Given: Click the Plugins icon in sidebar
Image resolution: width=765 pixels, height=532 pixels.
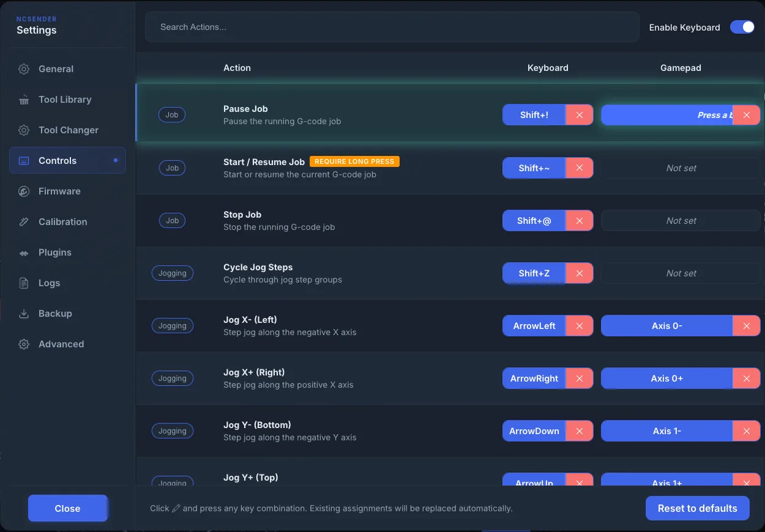Looking at the screenshot, I should point(24,253).
